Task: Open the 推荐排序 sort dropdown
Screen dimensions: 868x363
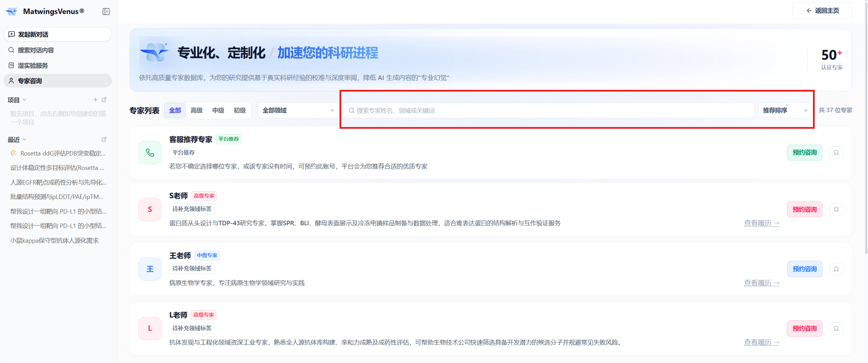Action: [x=785, y=110]
